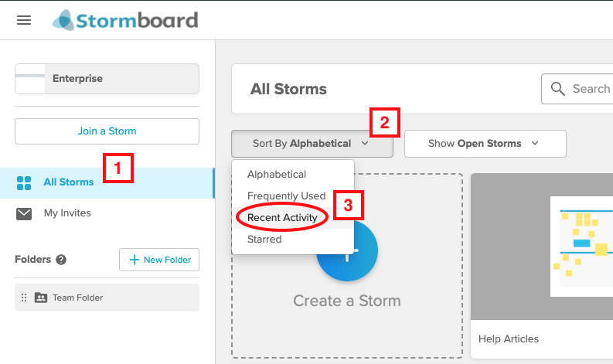Image resolution: width=613 pixels, height=364 pixels.
Task: Select Alphabetical sort option
Action: (x=277, y=175)
